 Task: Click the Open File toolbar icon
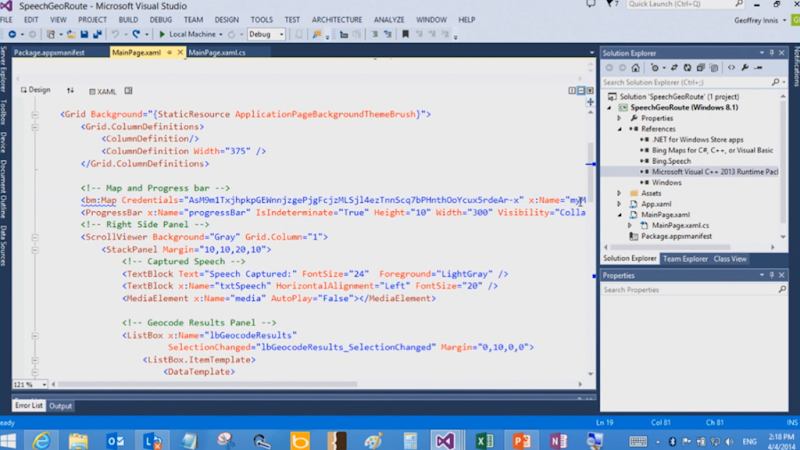click(71, 34)
